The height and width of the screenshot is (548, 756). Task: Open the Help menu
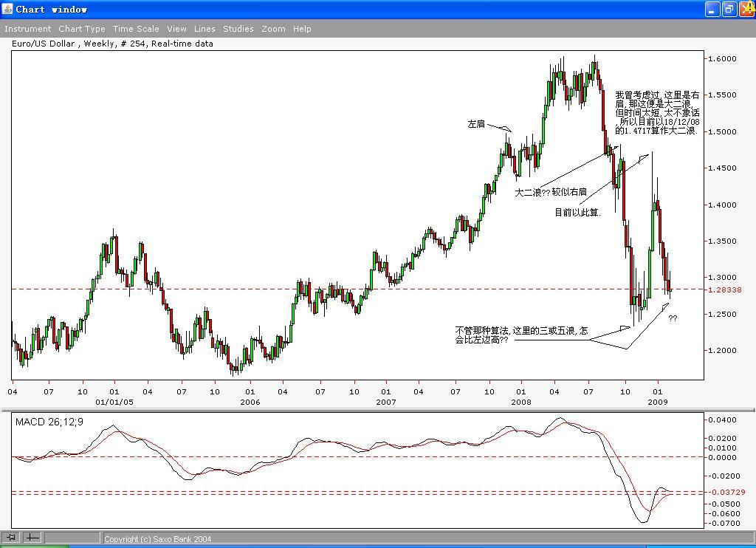[x=302, y=29]
